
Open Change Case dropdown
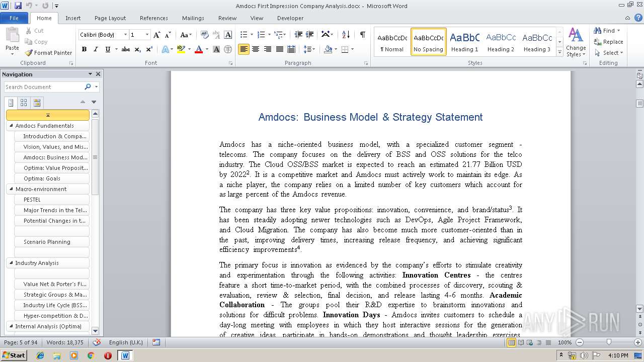click(x=185, y=35)
